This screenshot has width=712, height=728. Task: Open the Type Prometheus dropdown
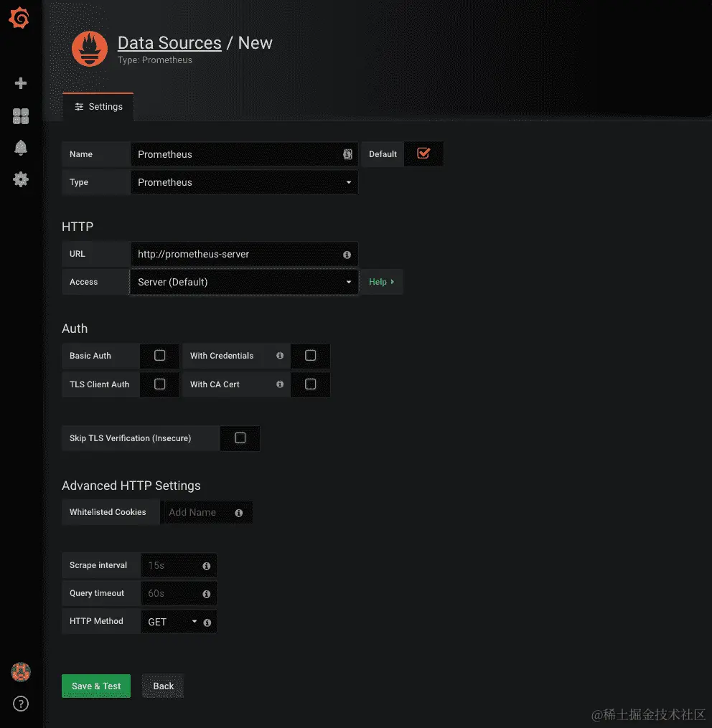tap(245, 182)
